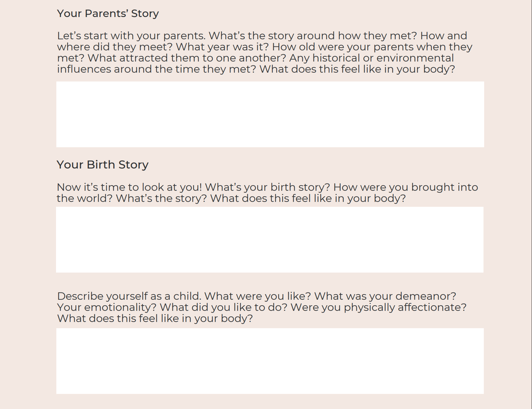Select the childhood description answer box
The width and height of the screenshot is (532, 409).
pos(270,361)
